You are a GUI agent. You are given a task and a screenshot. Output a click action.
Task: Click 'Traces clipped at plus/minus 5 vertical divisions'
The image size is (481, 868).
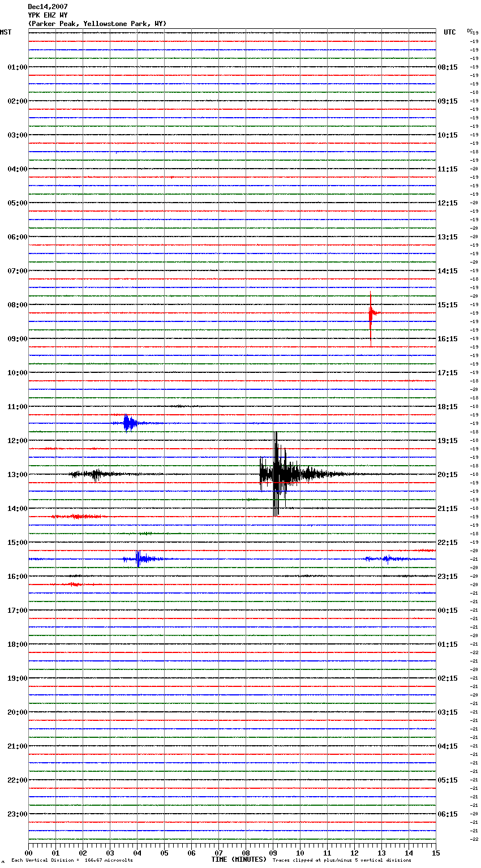[342, 860]
